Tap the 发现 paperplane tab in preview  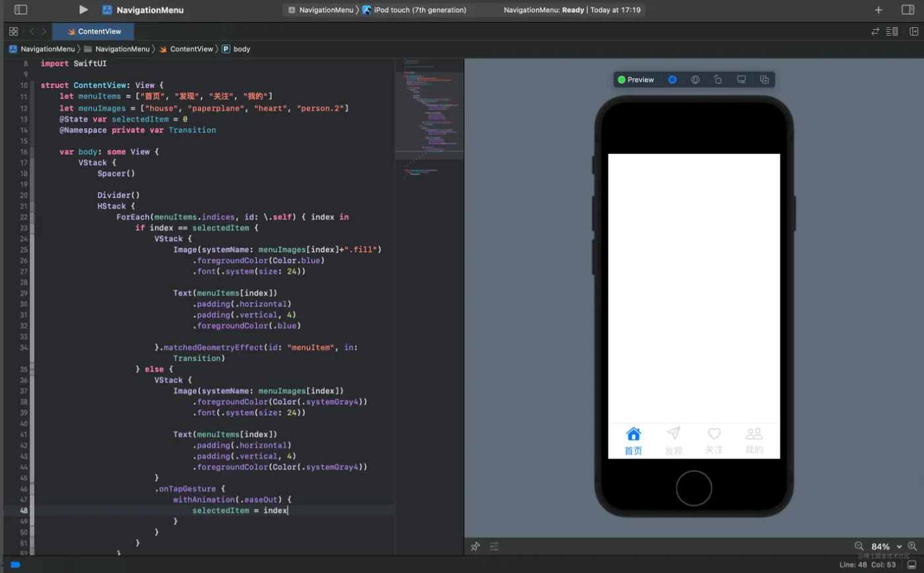click(x=673, y=441)
